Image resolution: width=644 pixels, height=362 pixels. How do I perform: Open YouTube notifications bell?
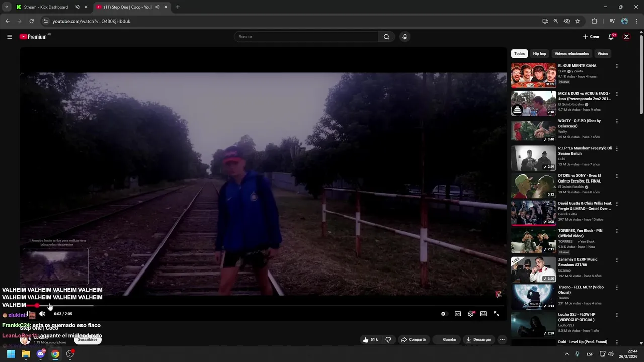[x=611, y=37]
